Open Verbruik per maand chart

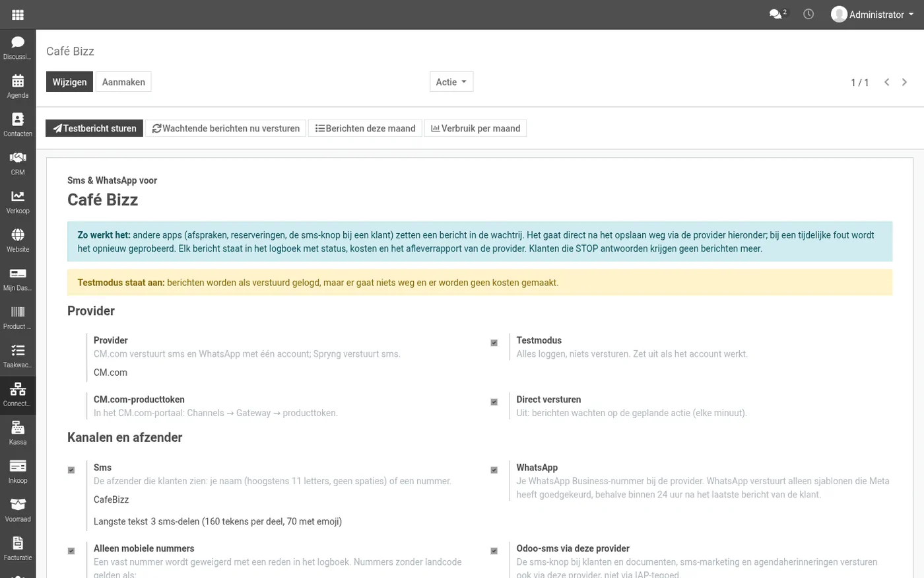click(x=475, y=128)
